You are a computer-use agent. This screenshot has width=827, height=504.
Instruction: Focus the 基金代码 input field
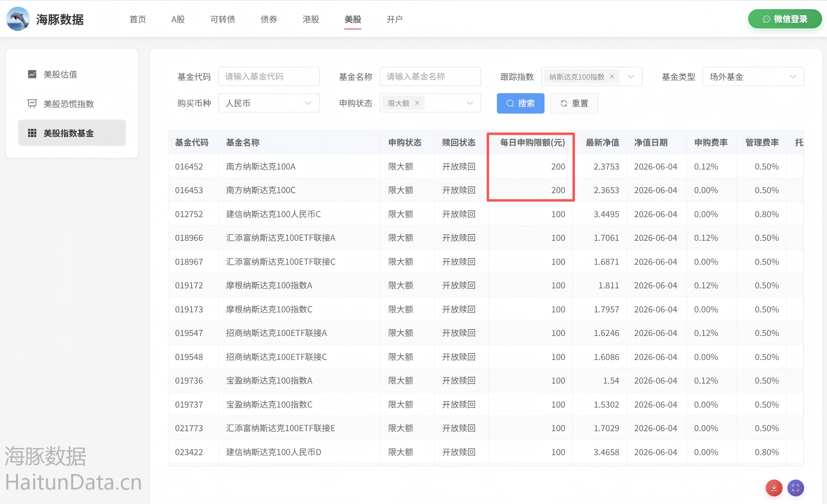[268, 76]
